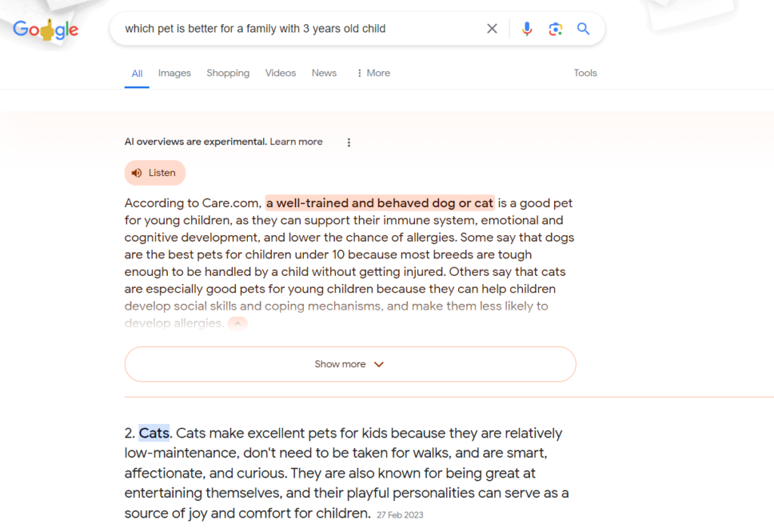Open AI overview three-dot options menu
Viewport: 774px width, 532px height.
348,143
